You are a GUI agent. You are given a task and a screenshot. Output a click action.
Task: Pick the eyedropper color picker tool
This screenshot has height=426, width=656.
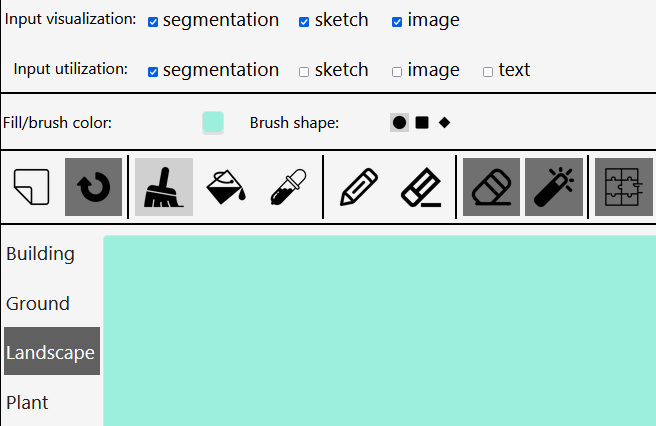click(288, 187)
